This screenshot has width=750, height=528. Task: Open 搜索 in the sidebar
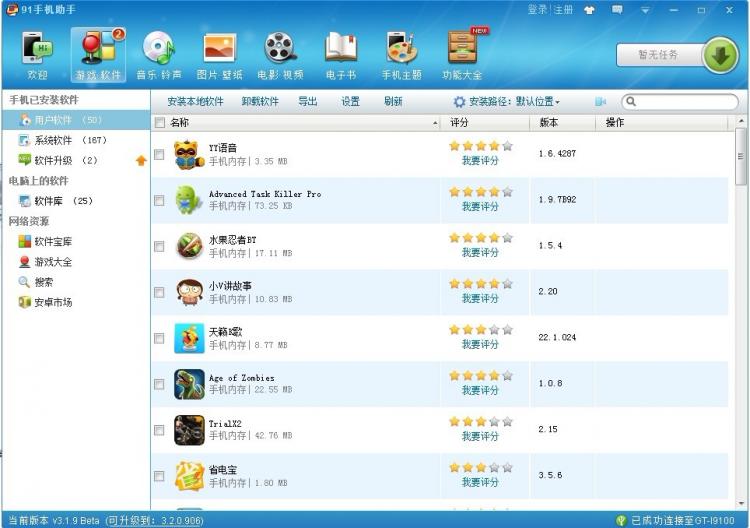(x=76, y=282)
